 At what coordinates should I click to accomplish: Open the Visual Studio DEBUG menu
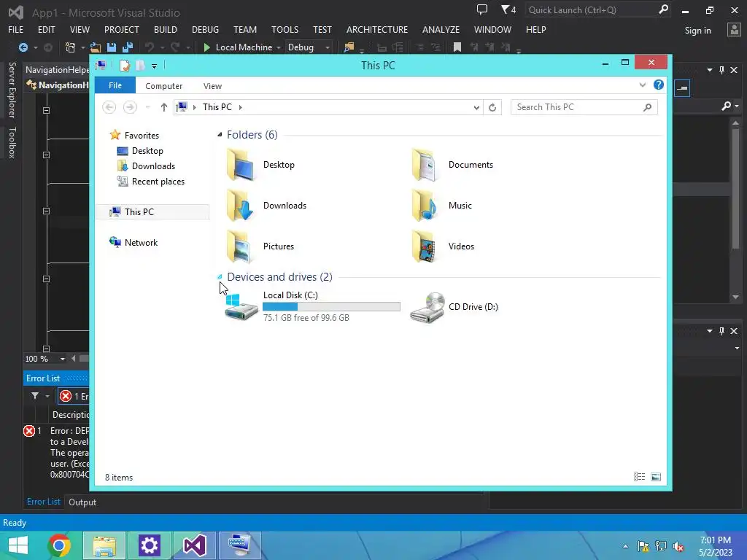[x=205, y=29]
